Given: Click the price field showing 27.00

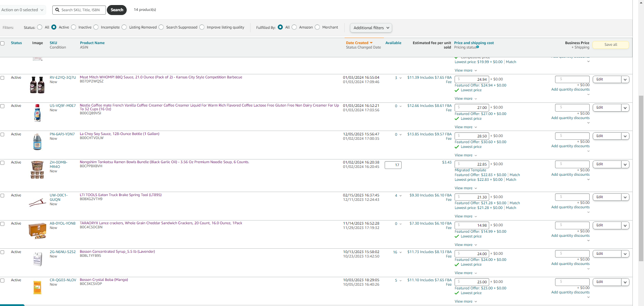Looking at the screenshot, I should point(472,108).
